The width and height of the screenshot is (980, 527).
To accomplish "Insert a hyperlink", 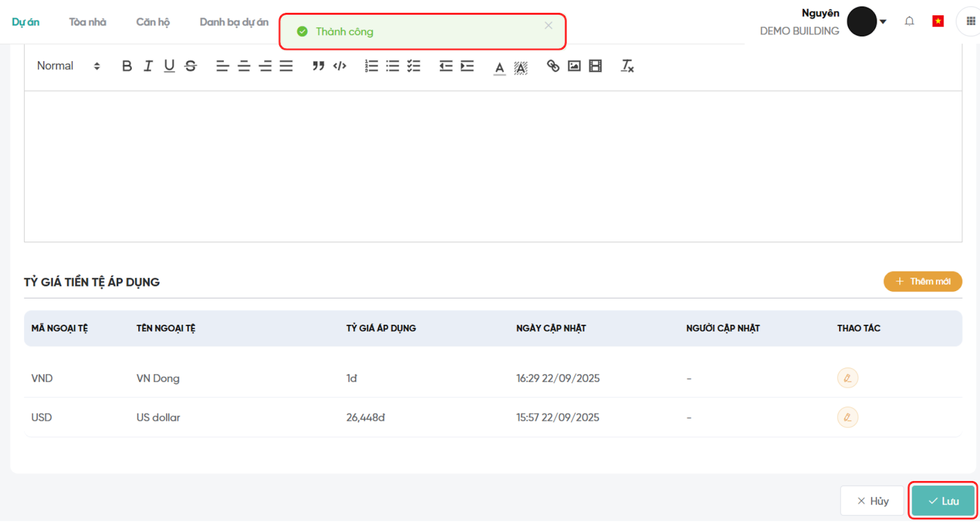I will point(553,66).
